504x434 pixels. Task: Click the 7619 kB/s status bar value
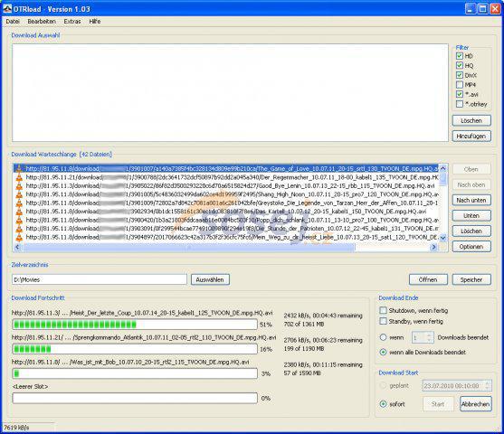click(16, 428)
